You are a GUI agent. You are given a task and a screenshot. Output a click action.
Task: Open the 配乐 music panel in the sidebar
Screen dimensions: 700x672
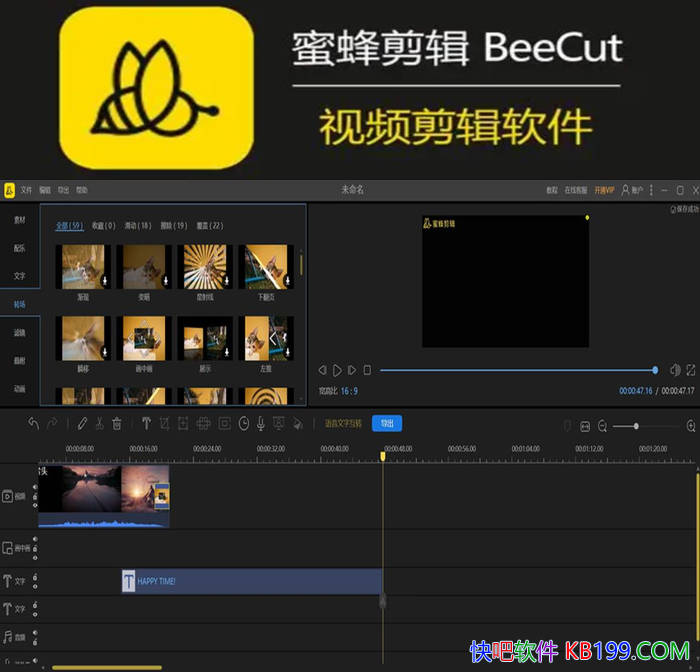click(x=20, y=248)
